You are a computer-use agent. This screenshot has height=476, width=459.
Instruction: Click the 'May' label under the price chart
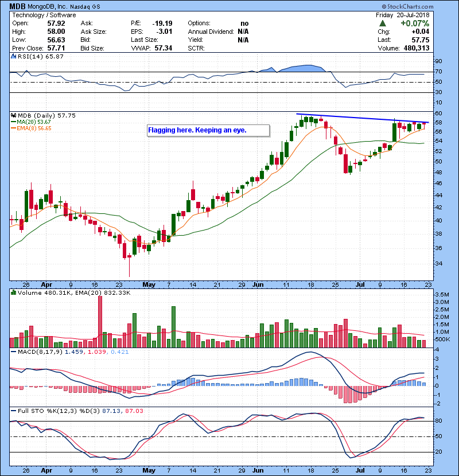click(149, 285)
